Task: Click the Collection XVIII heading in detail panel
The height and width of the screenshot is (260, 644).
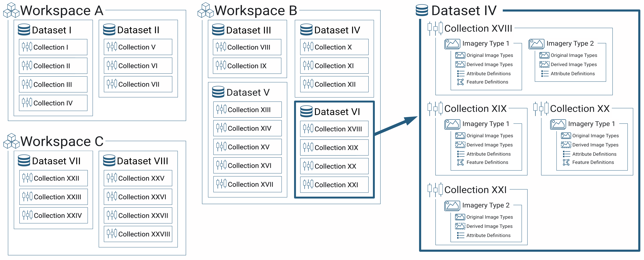Action: click(x=478, y=28)
